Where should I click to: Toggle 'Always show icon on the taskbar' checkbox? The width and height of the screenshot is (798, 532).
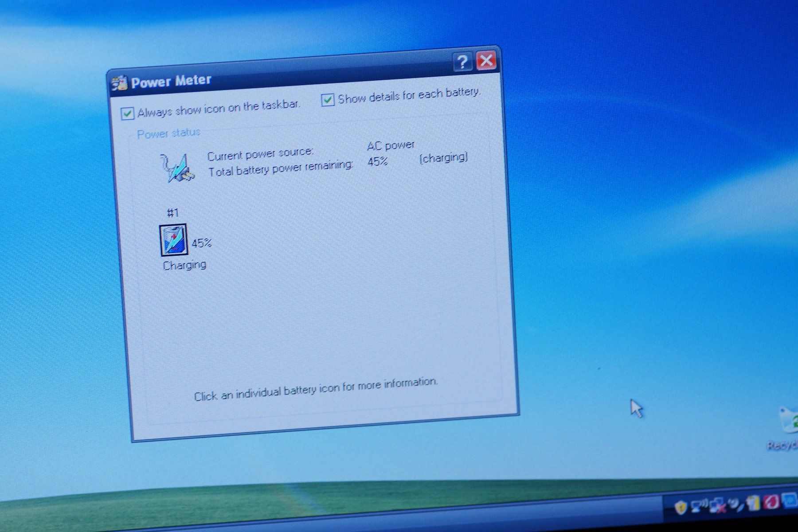[x=127, y=113]
